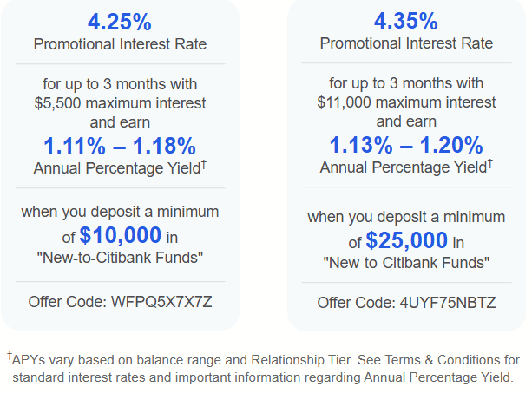Click the $11,000 maximum interest text
Screen dimensions: 532x393
[x=406, y=102]
